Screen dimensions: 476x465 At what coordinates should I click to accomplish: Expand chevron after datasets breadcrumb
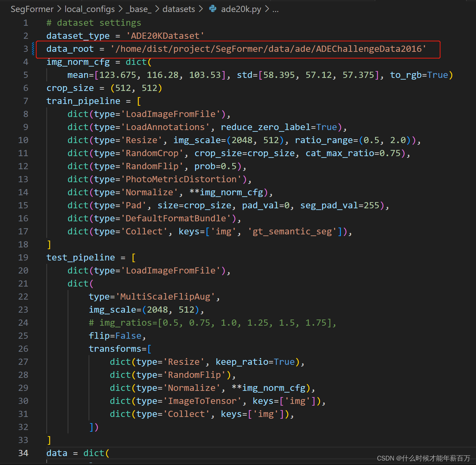click(x=201, y=9)
